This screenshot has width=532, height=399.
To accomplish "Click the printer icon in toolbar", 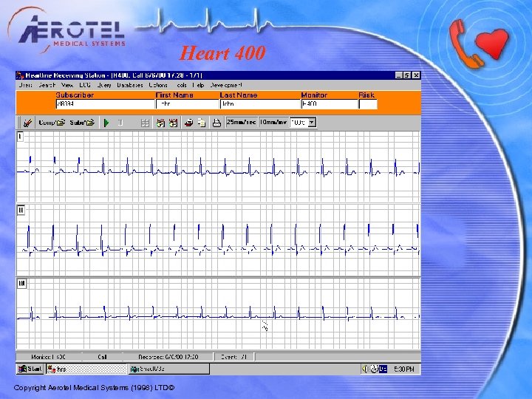I will pyautogui.click(x=216, y=123).
